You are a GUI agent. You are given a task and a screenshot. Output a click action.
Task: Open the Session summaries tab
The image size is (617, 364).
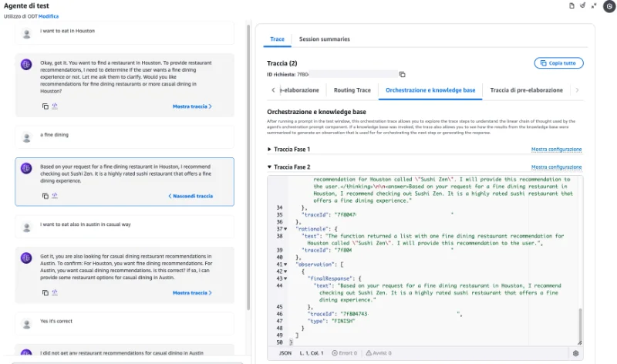324,39
